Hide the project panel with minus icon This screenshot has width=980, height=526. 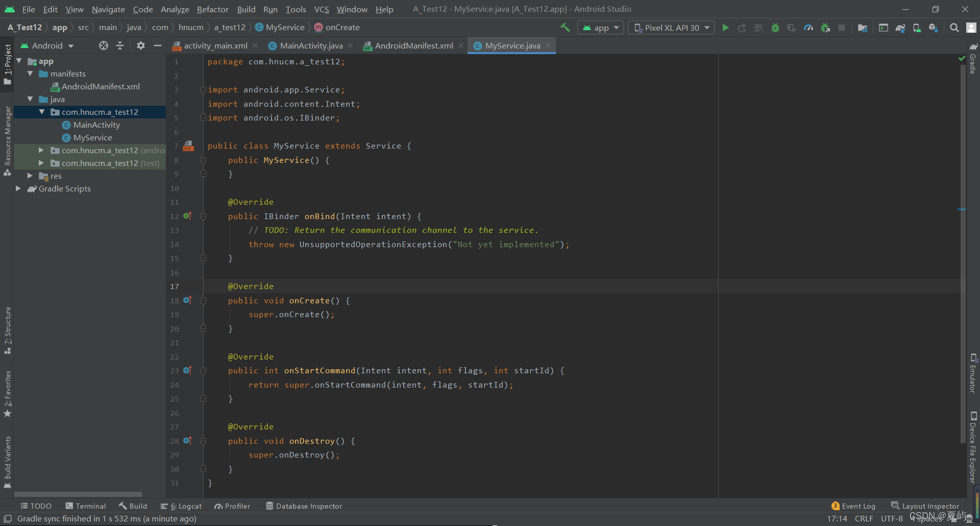[158, 45]
